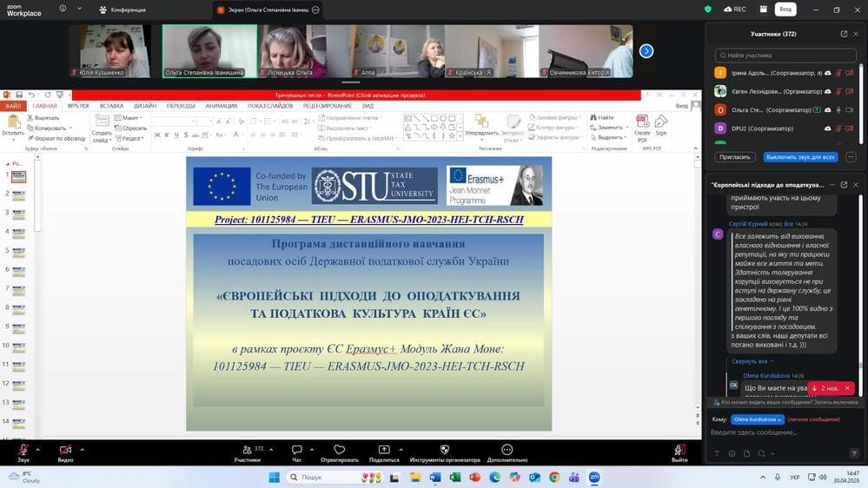This screenshot has height=488, width=868.
Task: Expand share options arrow next to Поделиться
Action: coord(401,449)
